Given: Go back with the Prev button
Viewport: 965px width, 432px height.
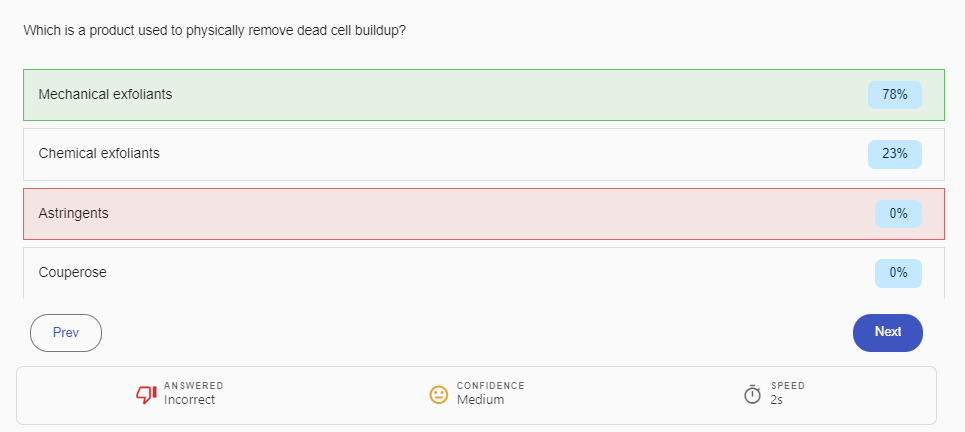Looking at the screenshot, I should pos(66,333).
